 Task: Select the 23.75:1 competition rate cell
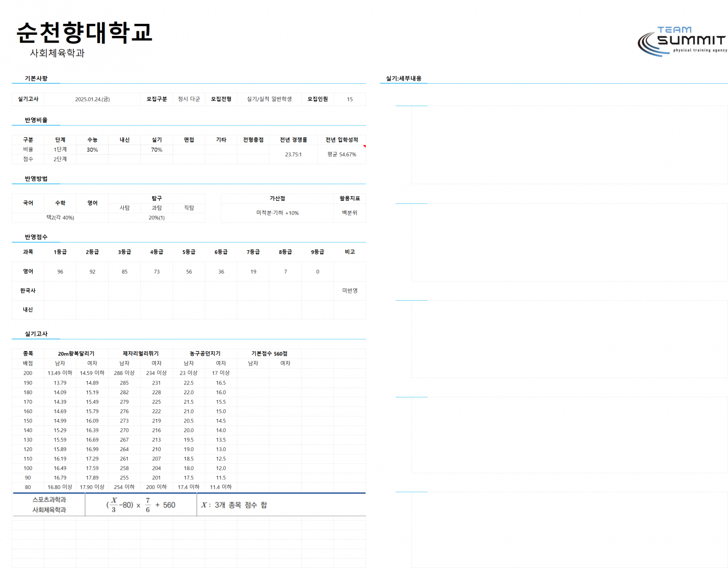click(x=293, y=154)
